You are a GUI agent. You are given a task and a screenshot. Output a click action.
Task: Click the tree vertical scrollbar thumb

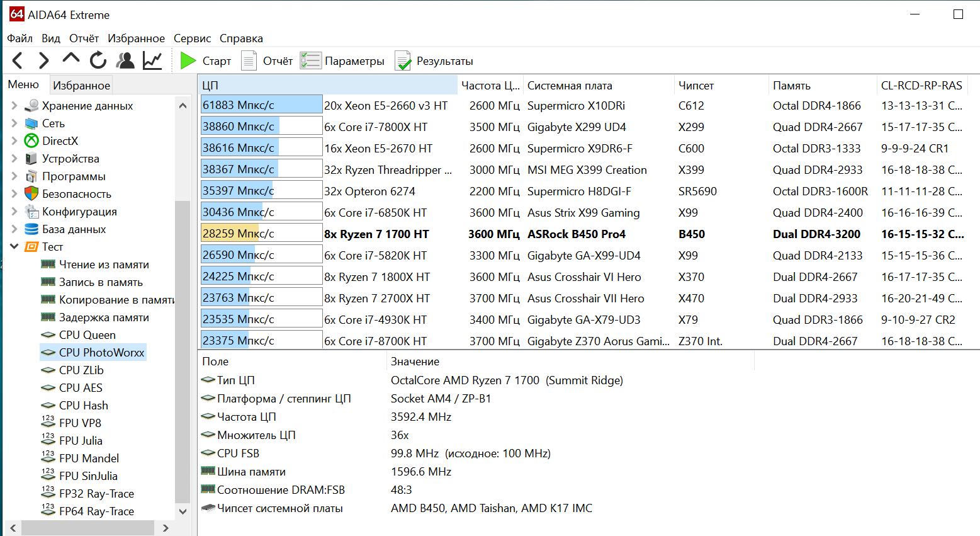pos(183,351)
